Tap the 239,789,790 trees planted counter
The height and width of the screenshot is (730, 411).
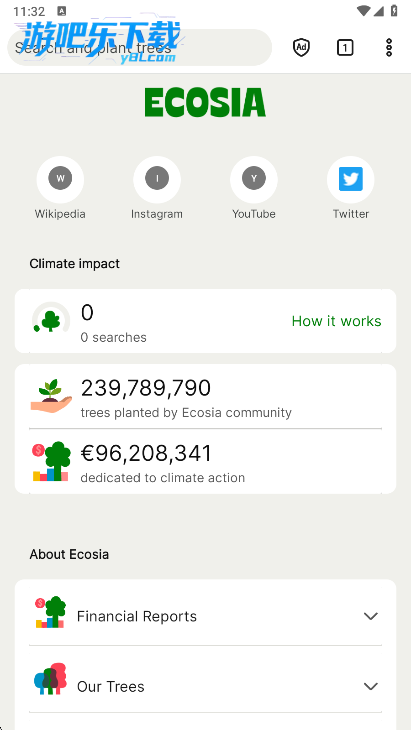(x=146, y=388)
